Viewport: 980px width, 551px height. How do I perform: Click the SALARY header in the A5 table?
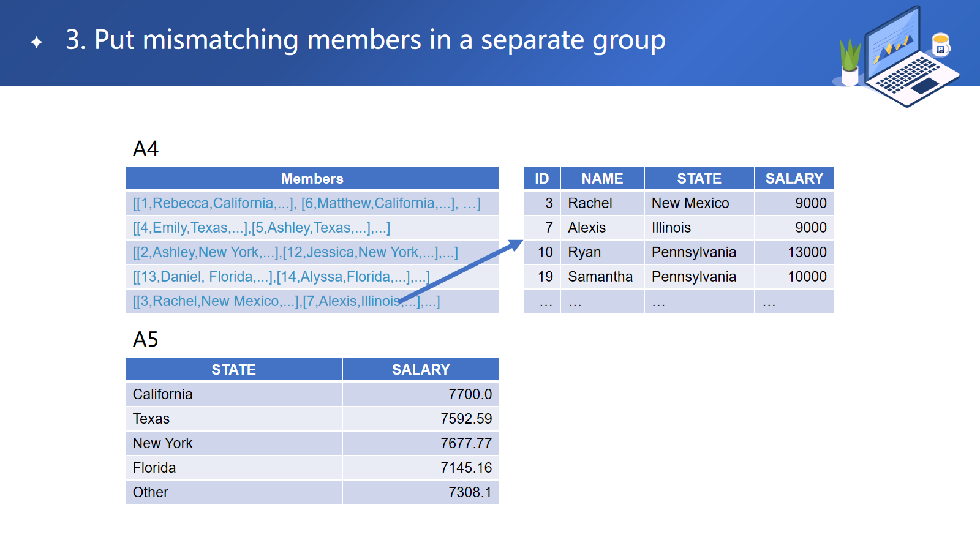[x=421, y=370]
